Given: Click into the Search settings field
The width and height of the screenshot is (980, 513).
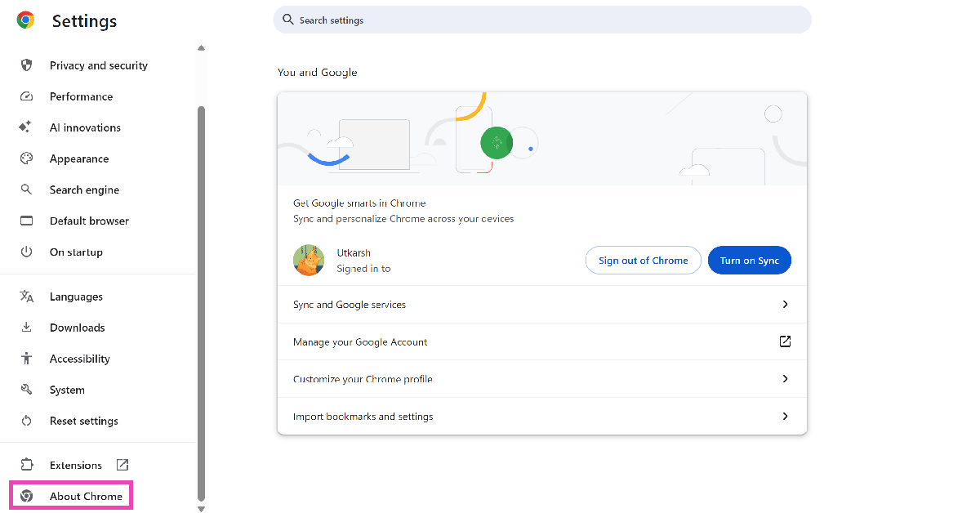Looking at the screenshot, I should (542, 20).
